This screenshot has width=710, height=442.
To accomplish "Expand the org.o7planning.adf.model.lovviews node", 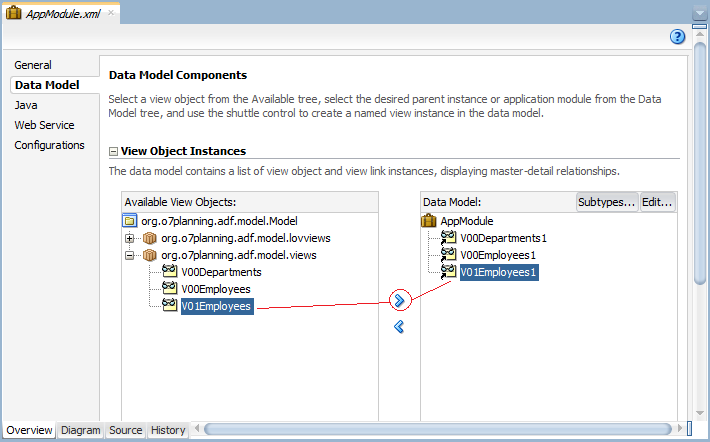I will pyautogui.click(x=130, y=238).
